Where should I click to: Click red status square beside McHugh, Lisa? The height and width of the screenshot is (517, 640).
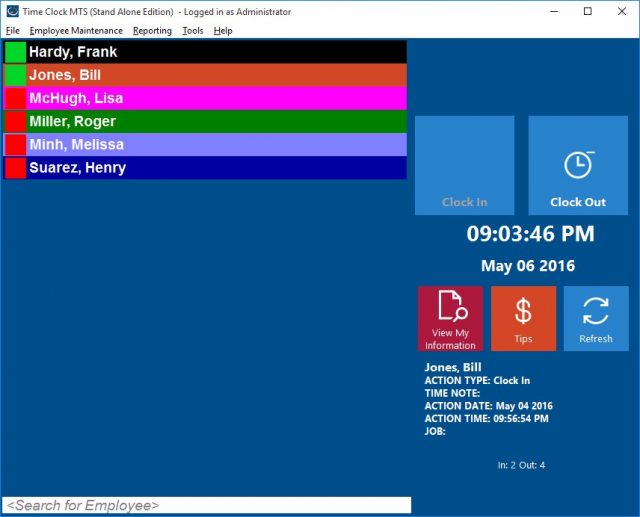point(16,98)
